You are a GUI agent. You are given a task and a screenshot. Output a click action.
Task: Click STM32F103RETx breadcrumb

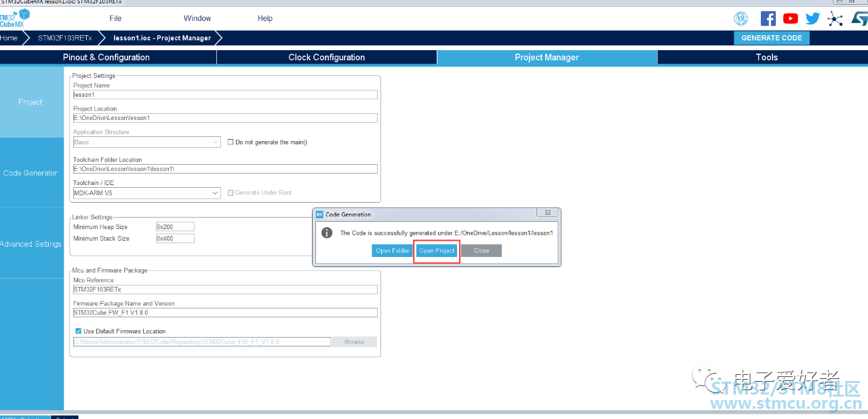(x=65, y=38)
